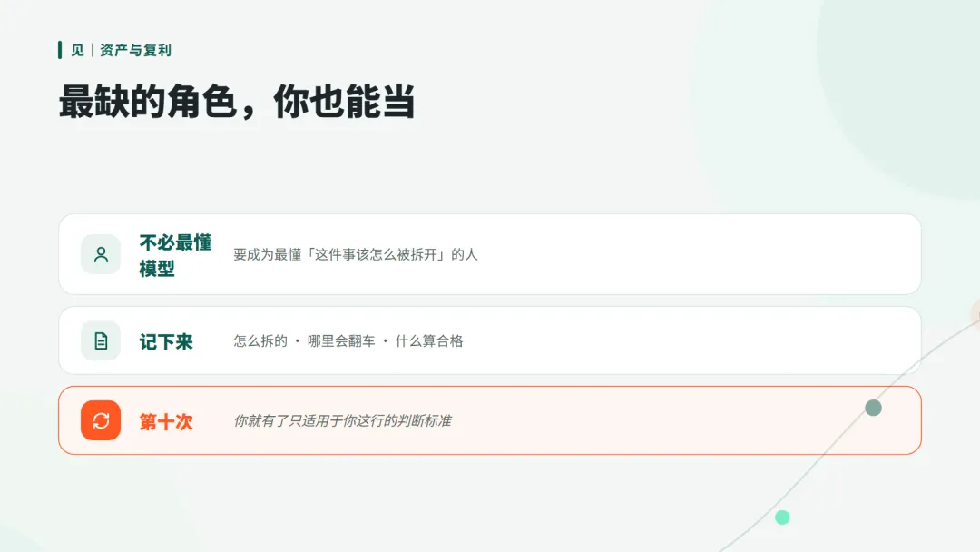980x552 pixels.
Task: Click the text 要成为最懂「这件事该怎么被拆开」的人
Action: (355, 254)
